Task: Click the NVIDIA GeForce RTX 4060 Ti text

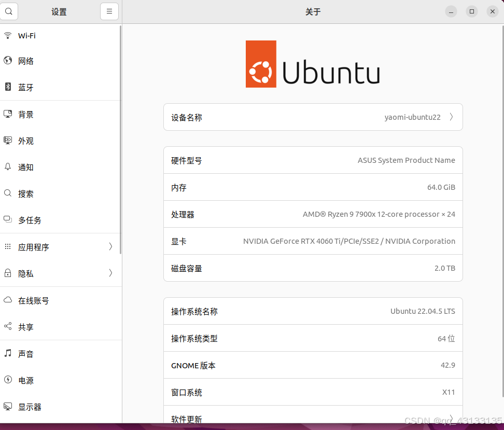Action: tap(349, 241)
